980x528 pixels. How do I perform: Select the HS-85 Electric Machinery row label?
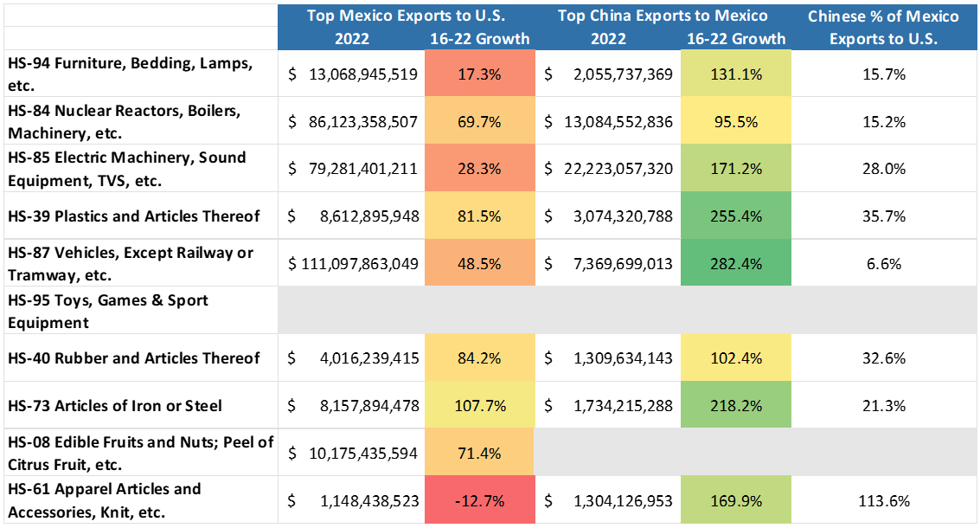[126, 168]
